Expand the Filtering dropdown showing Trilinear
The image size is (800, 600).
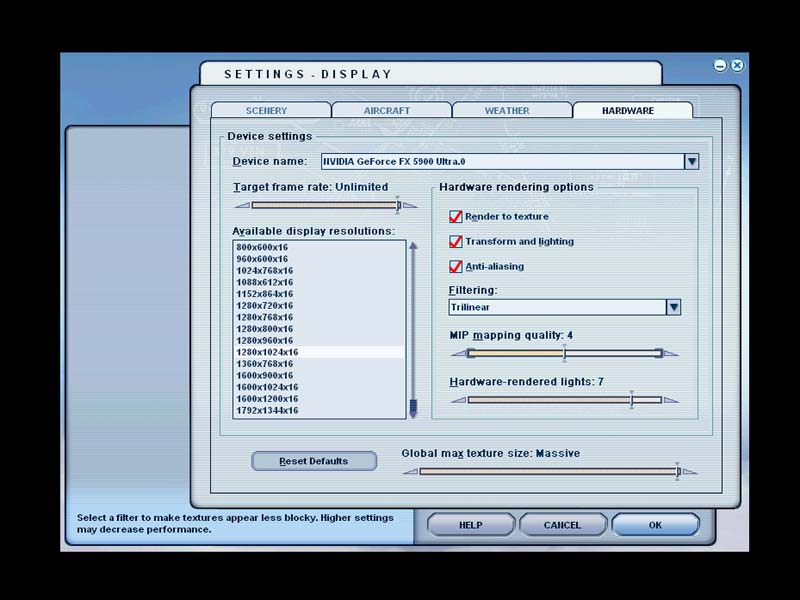[x=673, y=308]
